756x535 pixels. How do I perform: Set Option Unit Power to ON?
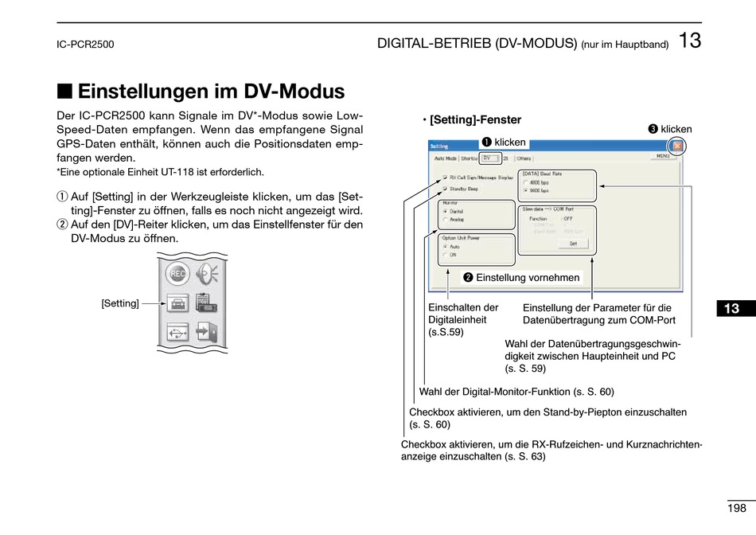click(445, 255)
